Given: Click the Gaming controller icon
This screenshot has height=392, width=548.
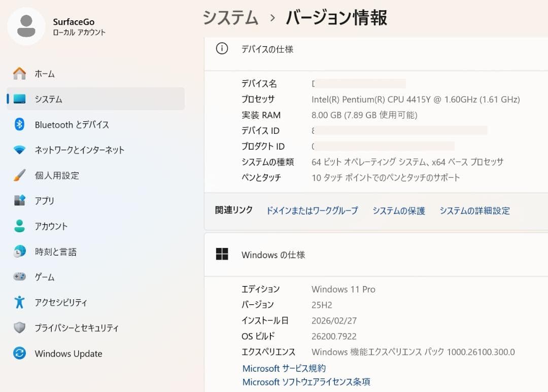Looking at the screenshot, I should [x=20, y=277].
